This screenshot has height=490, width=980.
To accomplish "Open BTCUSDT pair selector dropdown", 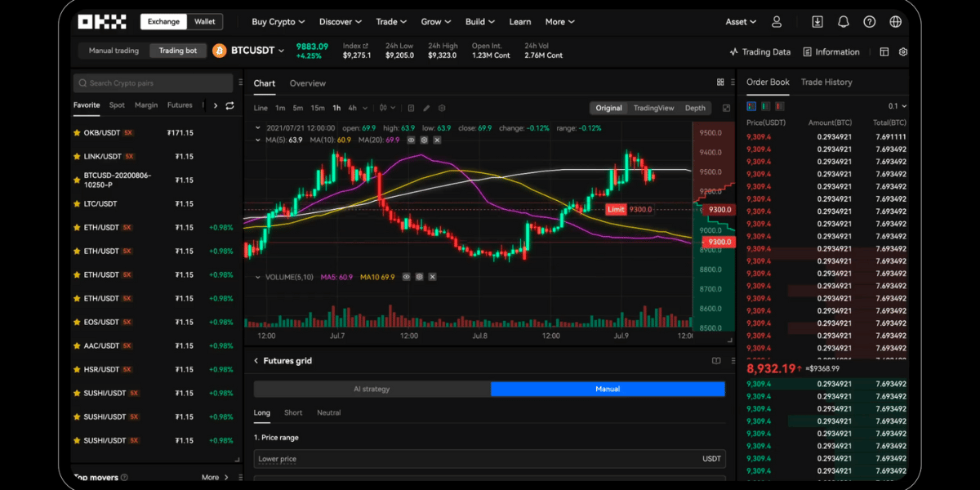I will pyautogui.click(x=282, y=51).
